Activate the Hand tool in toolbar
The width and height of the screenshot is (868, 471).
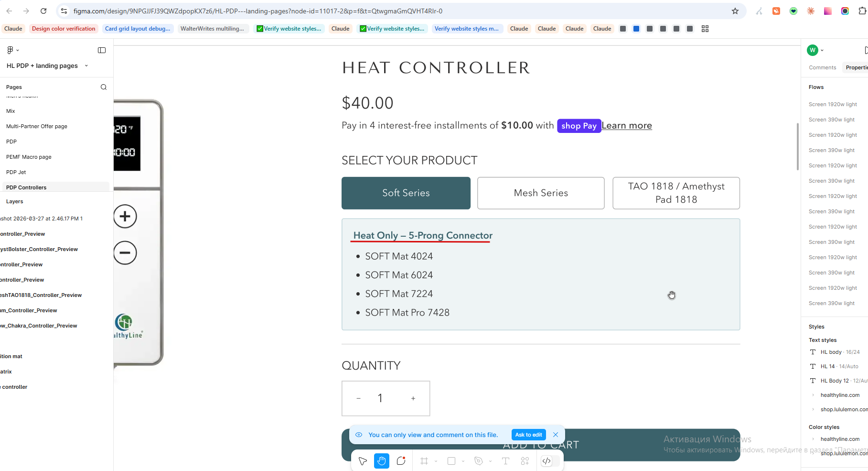[x=382, y=461]
